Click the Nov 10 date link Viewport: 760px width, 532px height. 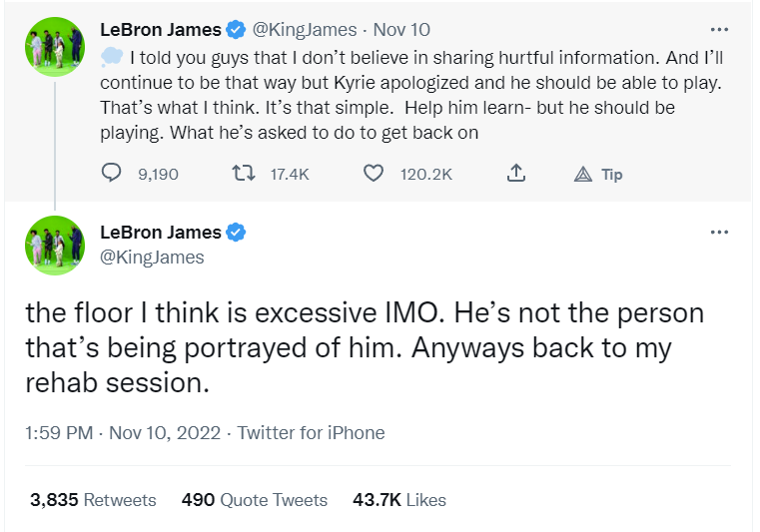point(401,30)
